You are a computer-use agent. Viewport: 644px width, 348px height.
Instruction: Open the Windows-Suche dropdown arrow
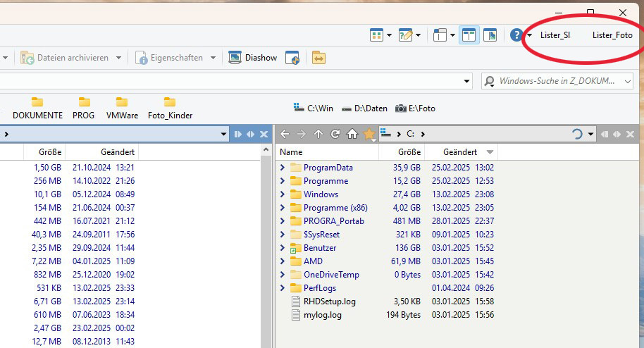coord(628,81)
